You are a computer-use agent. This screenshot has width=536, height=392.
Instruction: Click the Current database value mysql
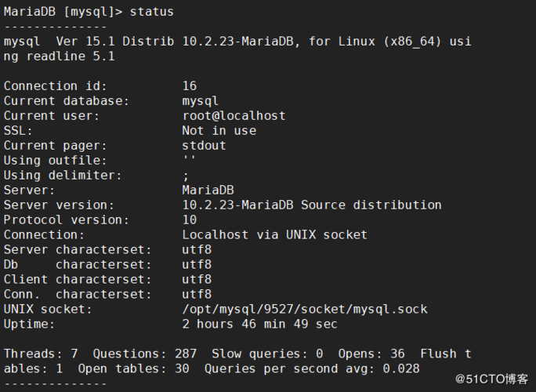tap(201, 100)
